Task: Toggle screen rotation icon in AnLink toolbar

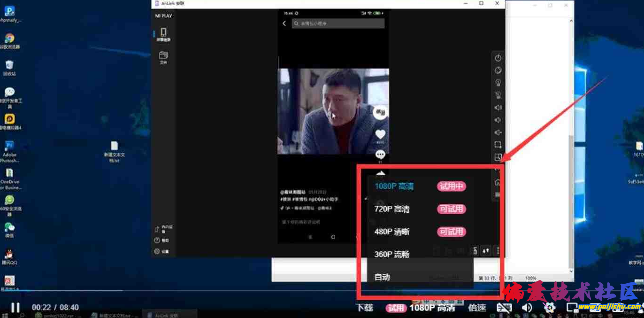Action: click(498, 70)
